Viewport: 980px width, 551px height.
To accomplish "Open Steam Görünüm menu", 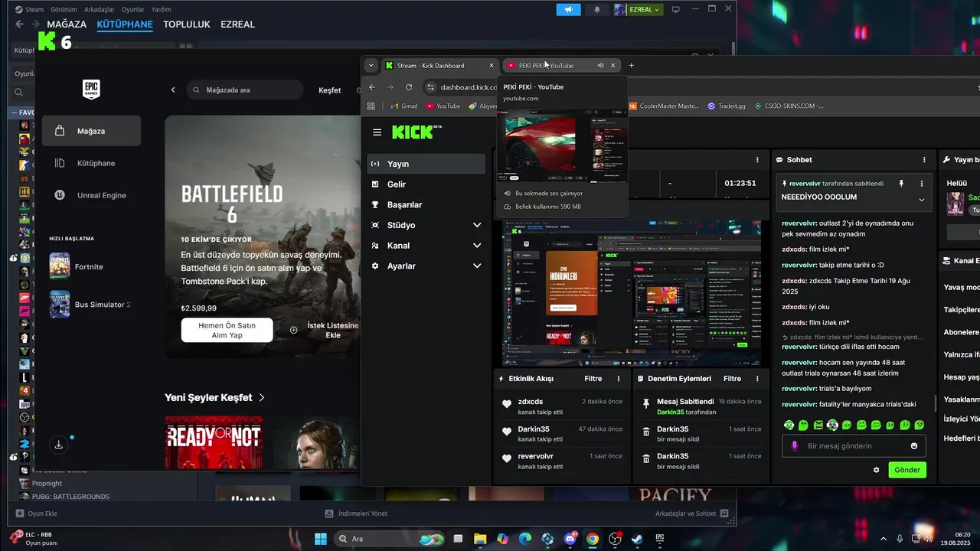I will click(64, 10).
